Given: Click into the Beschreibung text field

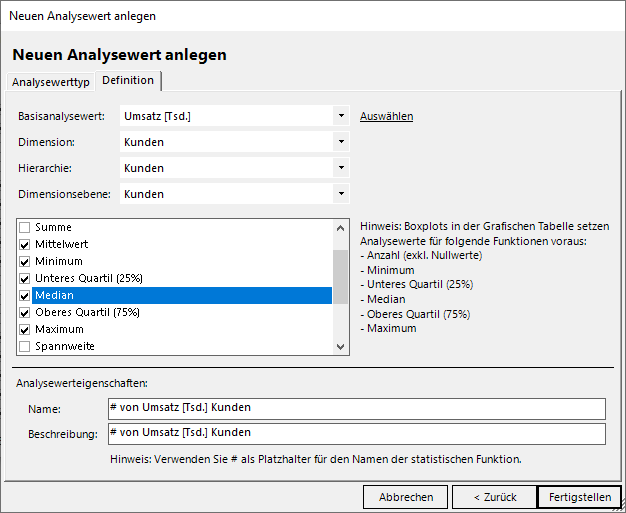Looking at the screenshot, I should tap(355, 433).
